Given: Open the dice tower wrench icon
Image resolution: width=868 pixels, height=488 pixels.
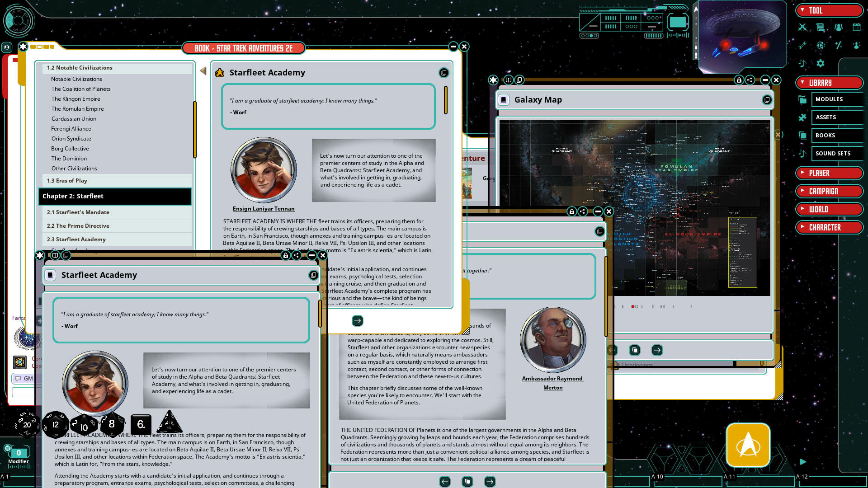Looking at the screenshot, I should (802, 45).
